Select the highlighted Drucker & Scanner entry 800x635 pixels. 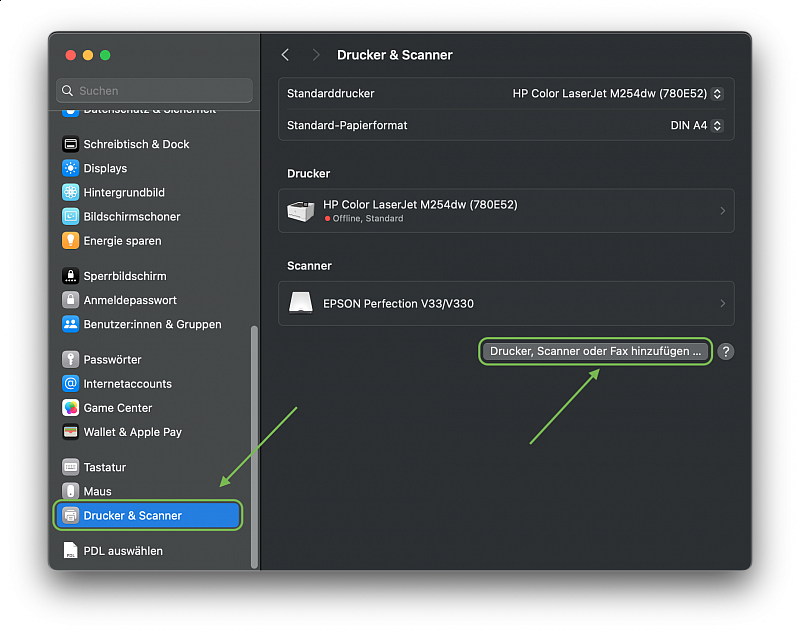click(x=148, y=516)
